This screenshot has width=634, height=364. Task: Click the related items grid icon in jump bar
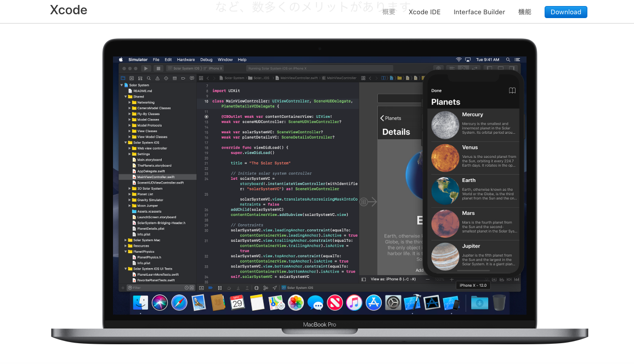[201, 78]
